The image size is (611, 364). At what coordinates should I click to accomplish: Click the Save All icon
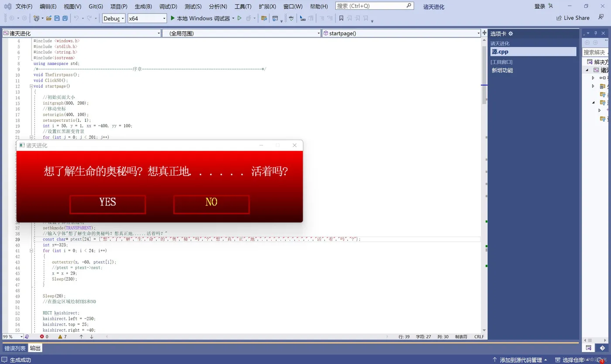(x=65, y=18)
